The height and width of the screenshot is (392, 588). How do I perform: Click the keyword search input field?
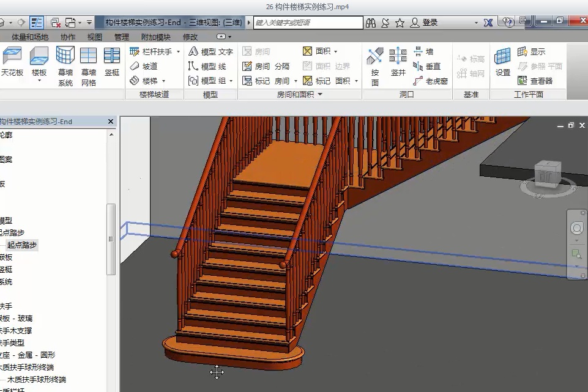[308, 23]
